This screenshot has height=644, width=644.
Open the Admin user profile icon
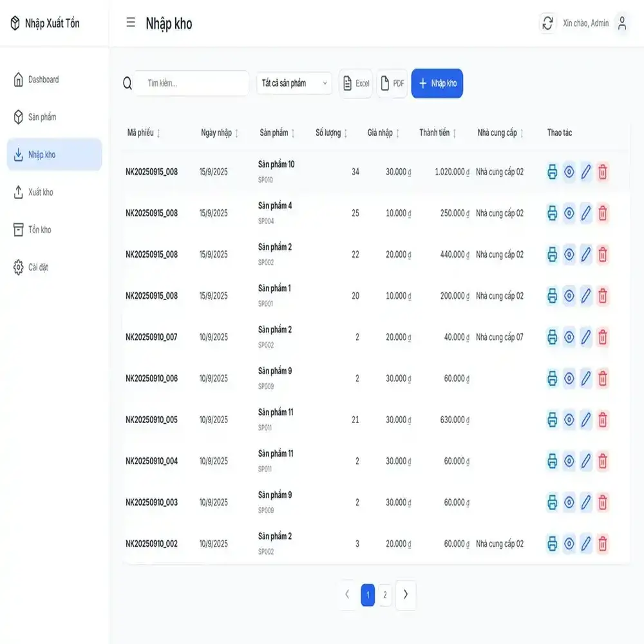[x=621, y=23]
